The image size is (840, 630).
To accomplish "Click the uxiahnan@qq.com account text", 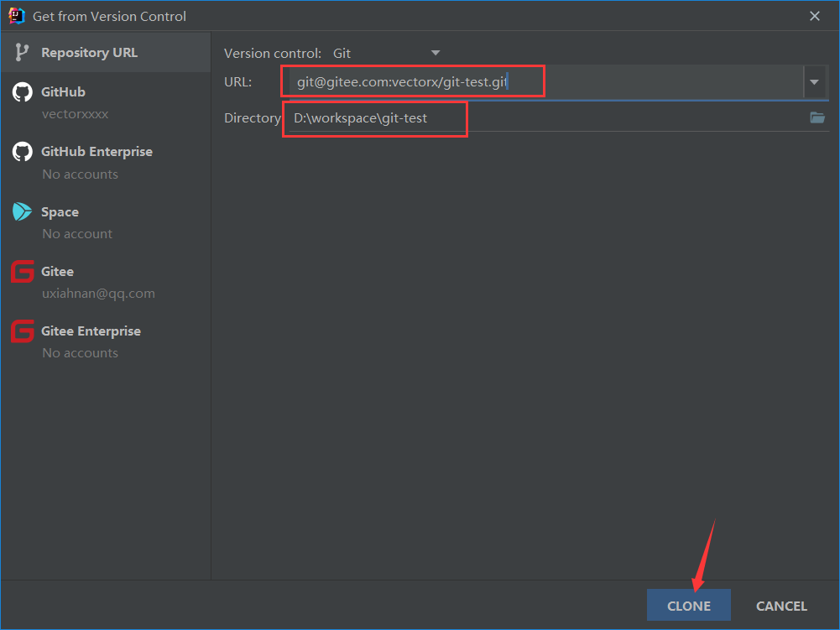I will (x=98, y=294).
